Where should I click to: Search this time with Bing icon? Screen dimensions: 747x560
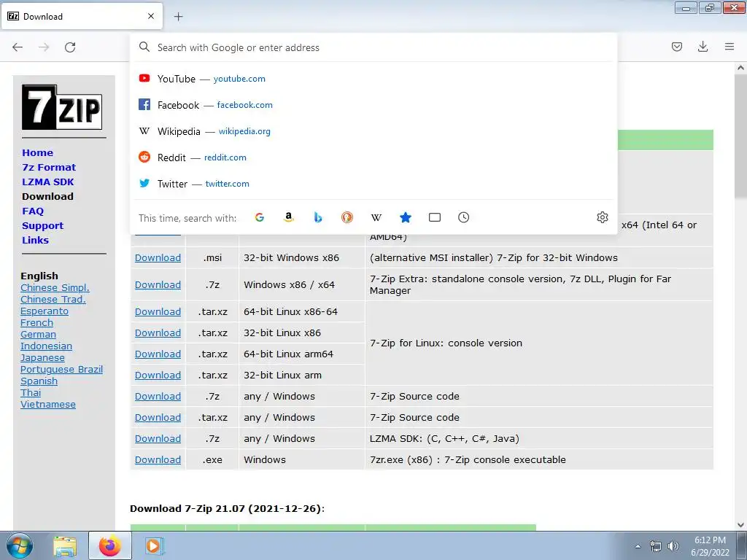click(x=318, y=217)
